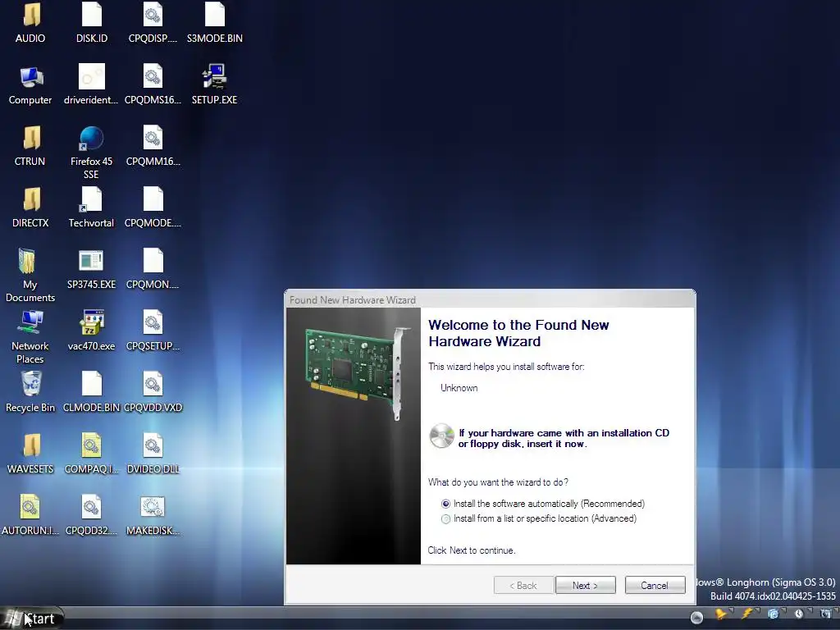Select the CPQDMS16 file icon
840x630 pixels.
(153, 76)
